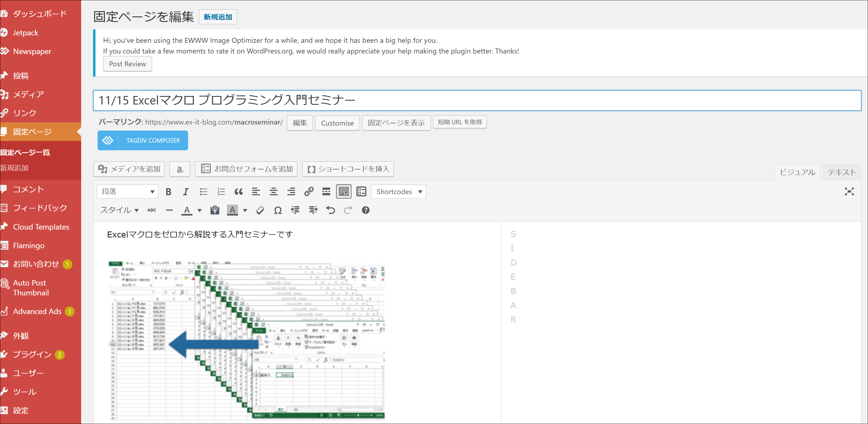The height and width of the screenshot is (424, 868).
Task: Insert or edit a link
Action: click(x=309, y=192)
